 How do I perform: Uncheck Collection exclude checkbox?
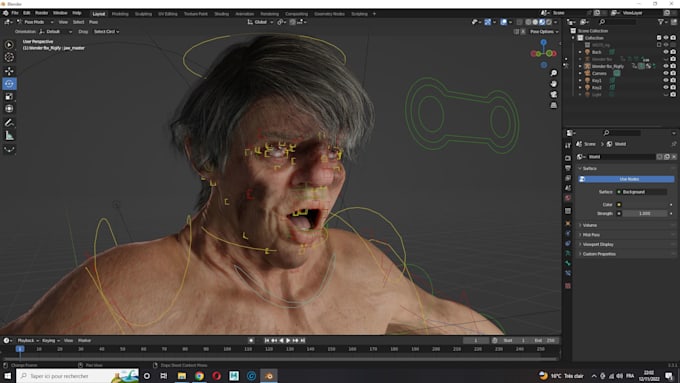click(x=659, y=38)
